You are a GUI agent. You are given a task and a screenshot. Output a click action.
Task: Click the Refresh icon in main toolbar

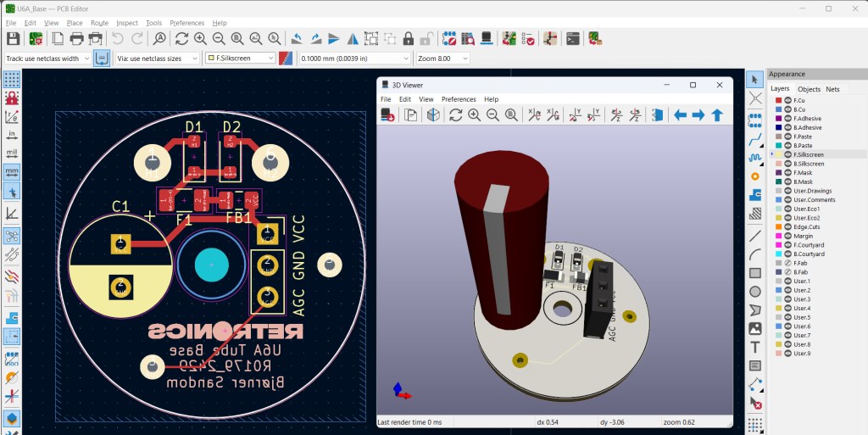[181, 38]
